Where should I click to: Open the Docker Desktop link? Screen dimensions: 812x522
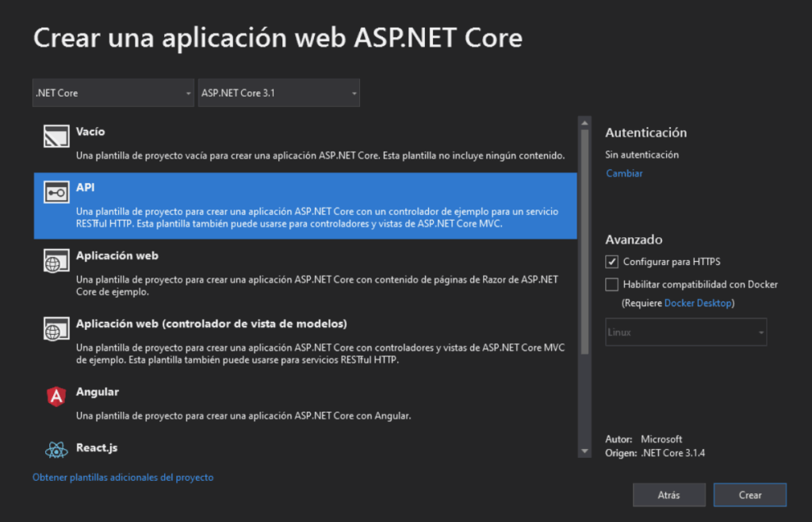click(698, 303)
